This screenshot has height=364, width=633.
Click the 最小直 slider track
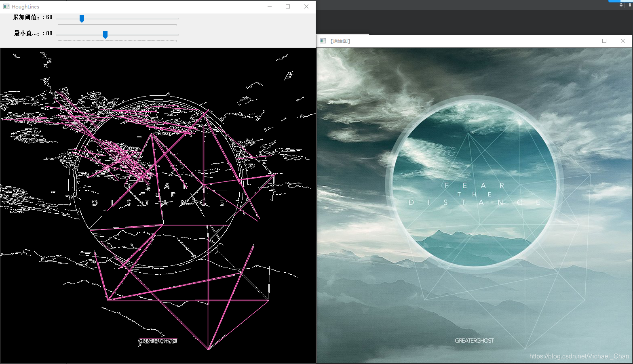point(117,35)
